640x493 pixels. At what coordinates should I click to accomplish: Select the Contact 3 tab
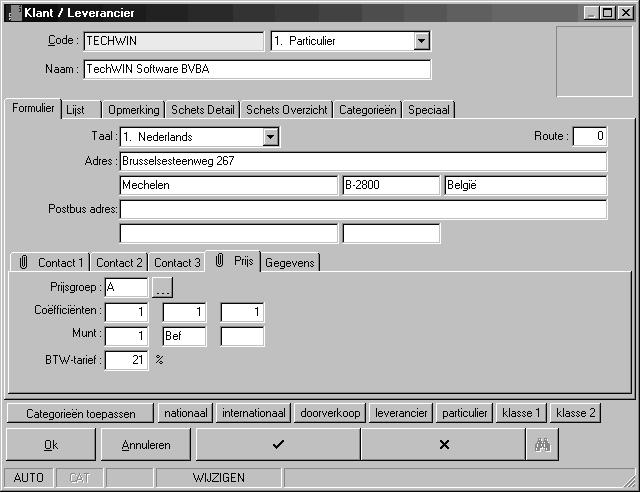click(x=177, y=262)
